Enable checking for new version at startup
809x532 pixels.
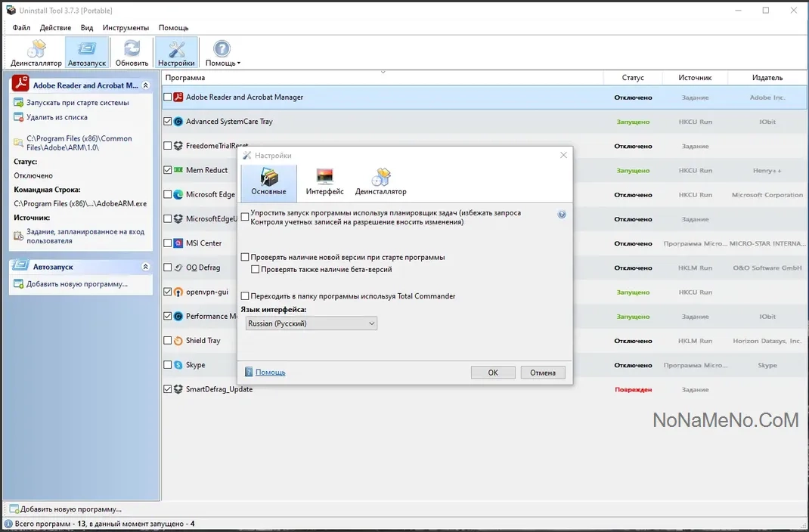tap(245, 258)
